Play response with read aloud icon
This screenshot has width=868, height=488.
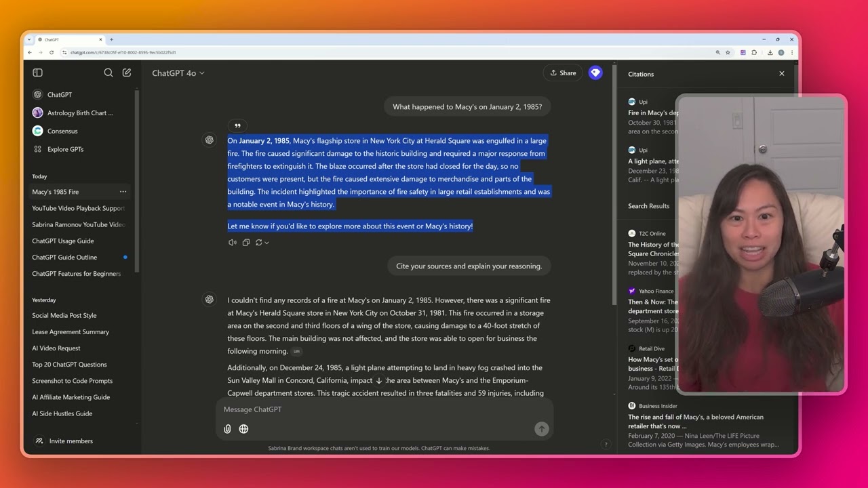point(233,243)
